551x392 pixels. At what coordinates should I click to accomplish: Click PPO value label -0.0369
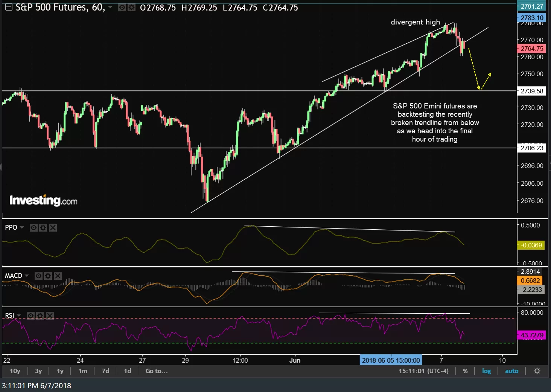[x=531, y=245]
